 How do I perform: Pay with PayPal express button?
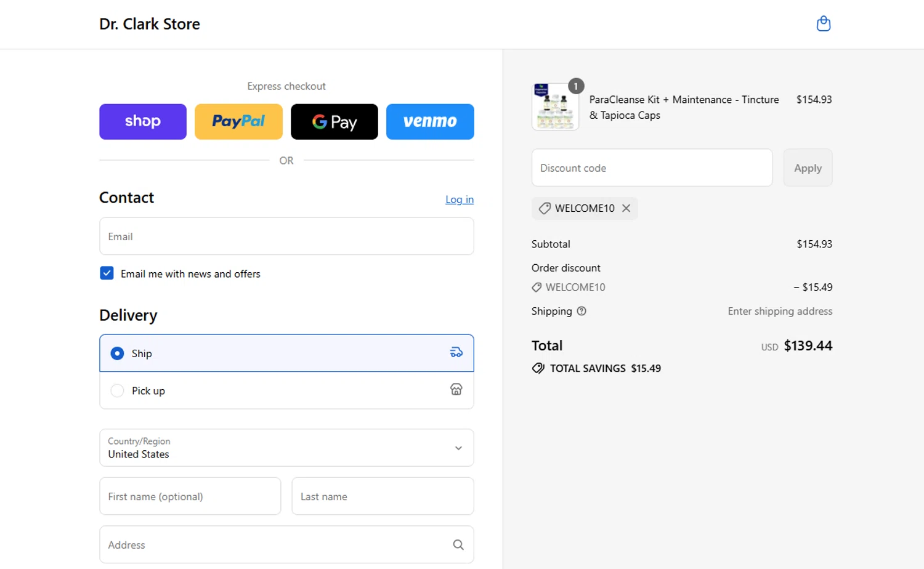(x=238, y=121)
